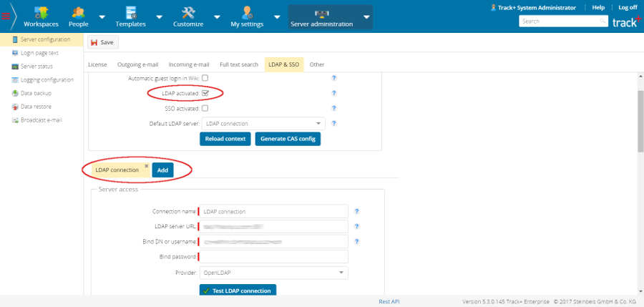Viewport: 644px width, 307px height.
Task: Toggle the LDAP activated checkbox
Action: (205, 93)
